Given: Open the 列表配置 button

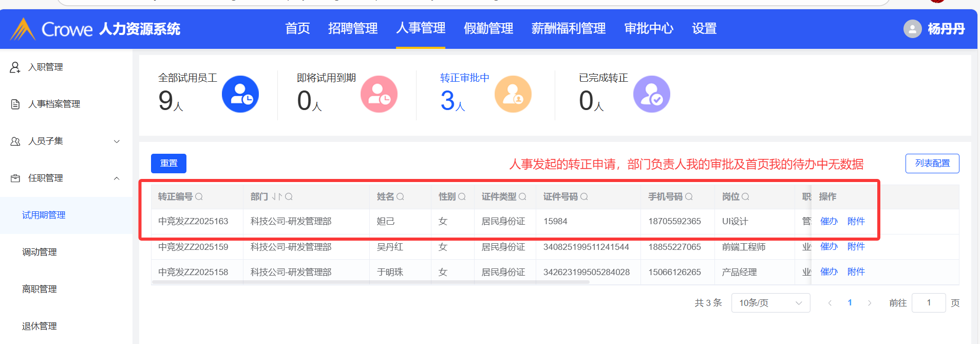Looking at the screenshot, I should click(932, 164).
